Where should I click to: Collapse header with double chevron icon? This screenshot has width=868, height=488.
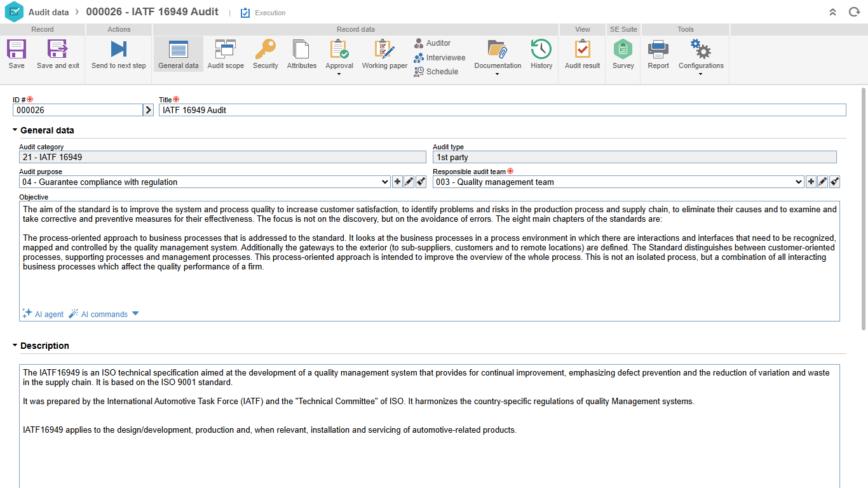833,12
